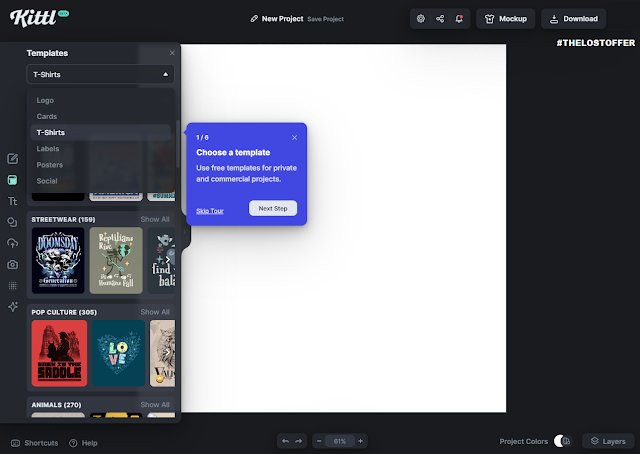Screen dimensions: 640x454
Task: Zoom in with plus button
Action: 360,441
